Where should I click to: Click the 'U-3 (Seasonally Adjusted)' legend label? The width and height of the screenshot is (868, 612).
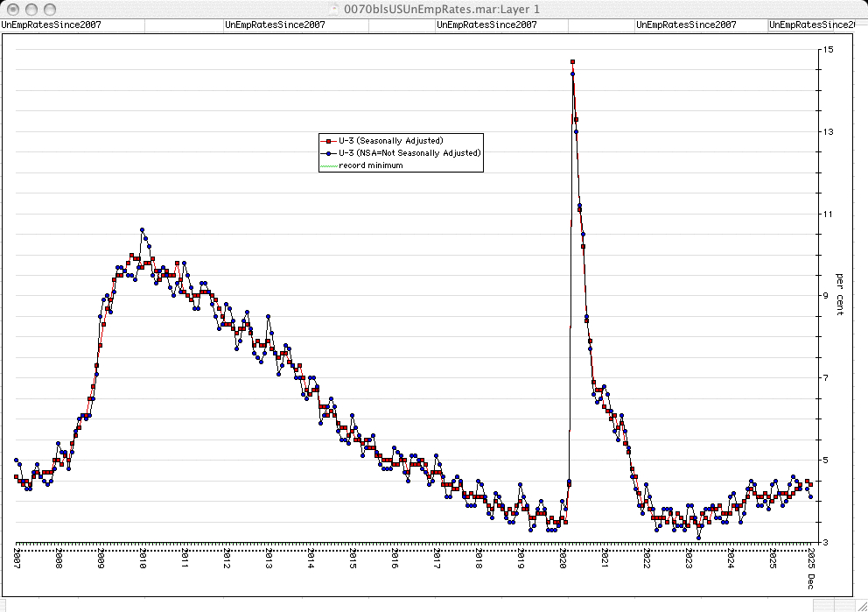pyautogui.click(x=391, y=141)
